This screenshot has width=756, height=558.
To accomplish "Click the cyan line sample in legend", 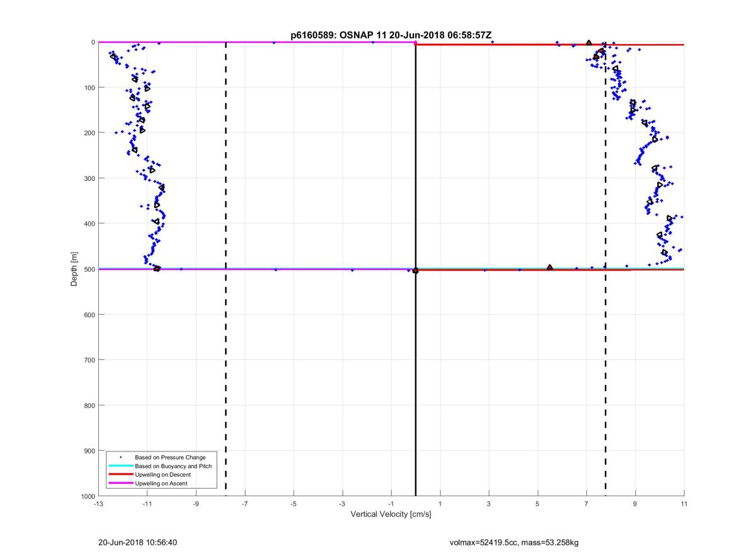I will point(120,466).
